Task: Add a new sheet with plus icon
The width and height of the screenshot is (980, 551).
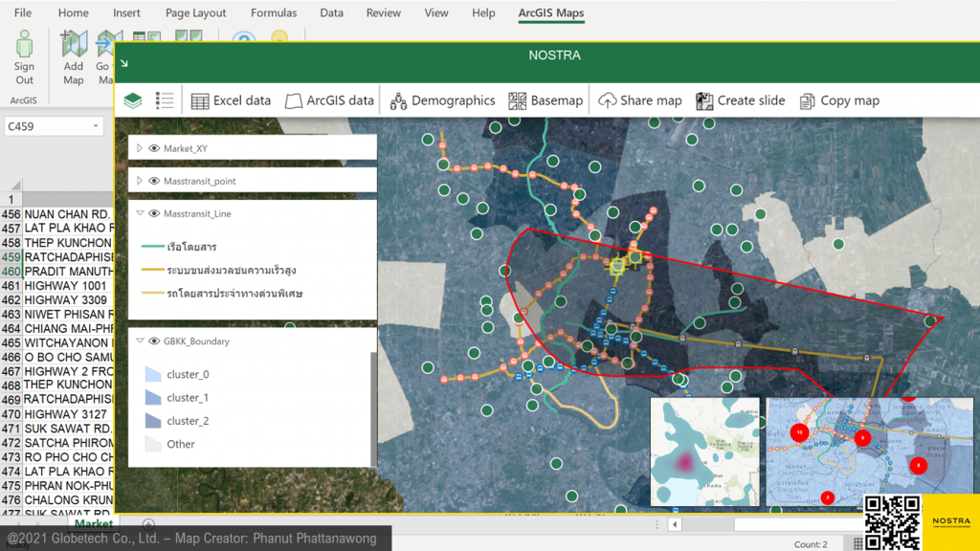Action: tap(148, 523)
